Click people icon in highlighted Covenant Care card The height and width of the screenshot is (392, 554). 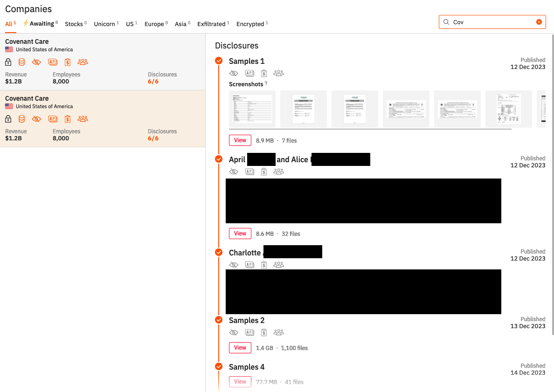83,119
